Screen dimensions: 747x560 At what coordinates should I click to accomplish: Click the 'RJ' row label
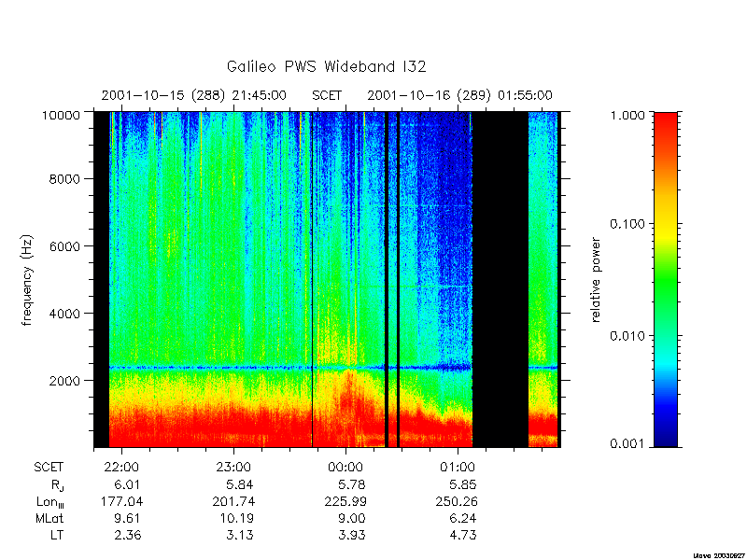point(57,485)
